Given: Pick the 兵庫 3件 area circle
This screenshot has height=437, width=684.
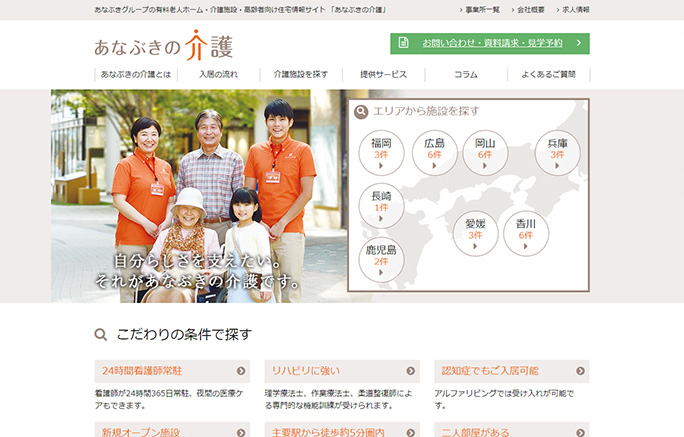Looking at the screenshot, I should pyautogui.click(x=557, y=152).
